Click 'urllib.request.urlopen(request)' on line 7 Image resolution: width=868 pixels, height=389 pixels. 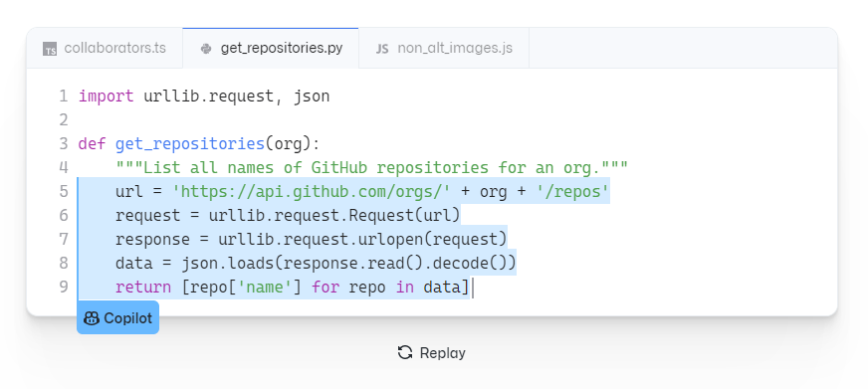point(362,239)
